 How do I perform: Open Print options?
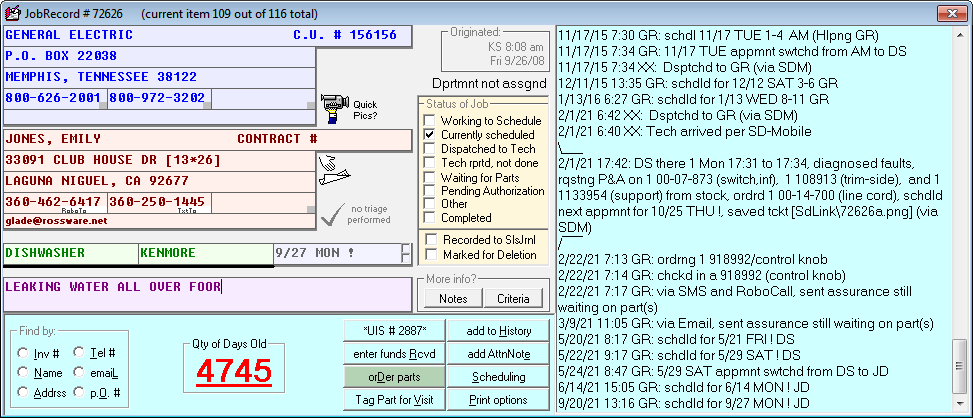(499, 400)
